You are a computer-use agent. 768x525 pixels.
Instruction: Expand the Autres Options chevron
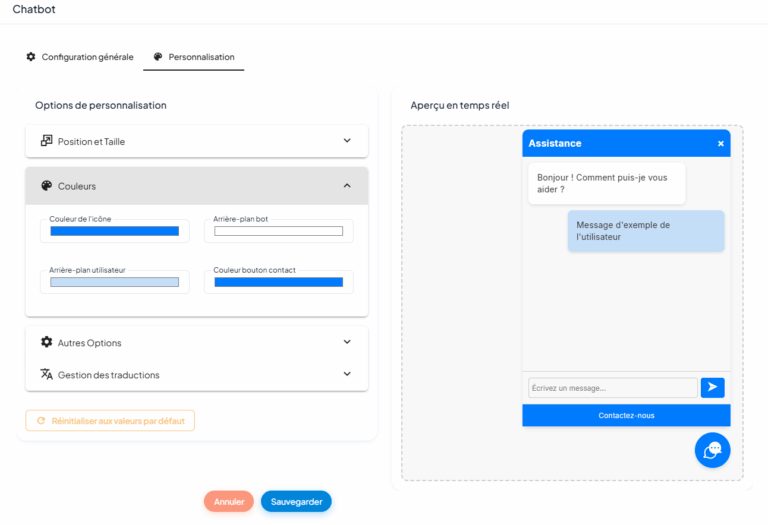click(x=347, y=342)
